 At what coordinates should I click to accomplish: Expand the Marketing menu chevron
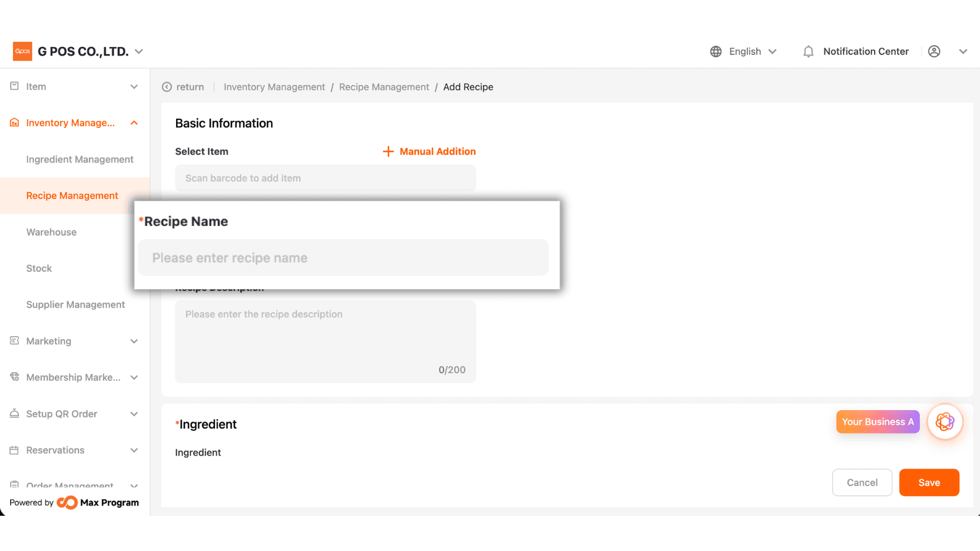[x=134, y=341]
